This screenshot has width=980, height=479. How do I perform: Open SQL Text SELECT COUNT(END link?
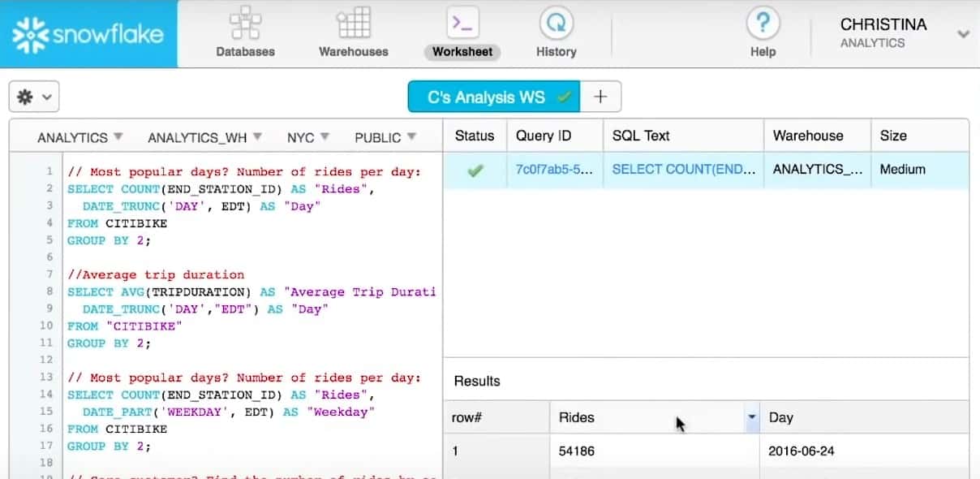684,170
